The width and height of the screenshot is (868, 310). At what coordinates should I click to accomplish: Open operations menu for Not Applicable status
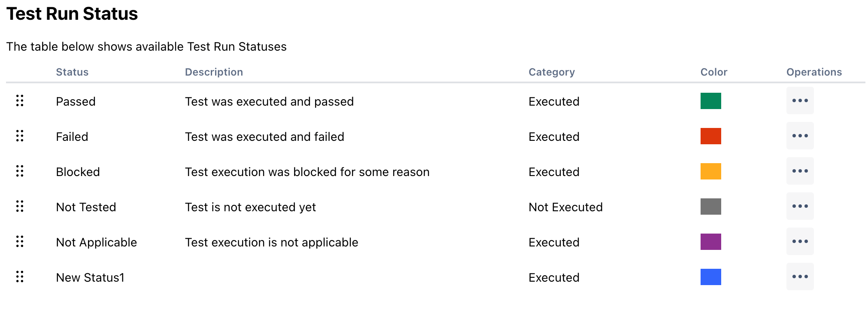(800, 242)
